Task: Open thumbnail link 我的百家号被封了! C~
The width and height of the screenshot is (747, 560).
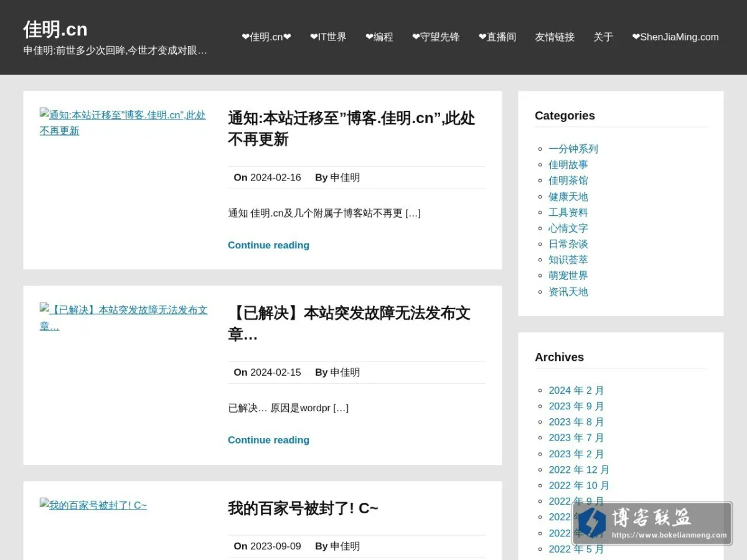Action: [93, 505]
